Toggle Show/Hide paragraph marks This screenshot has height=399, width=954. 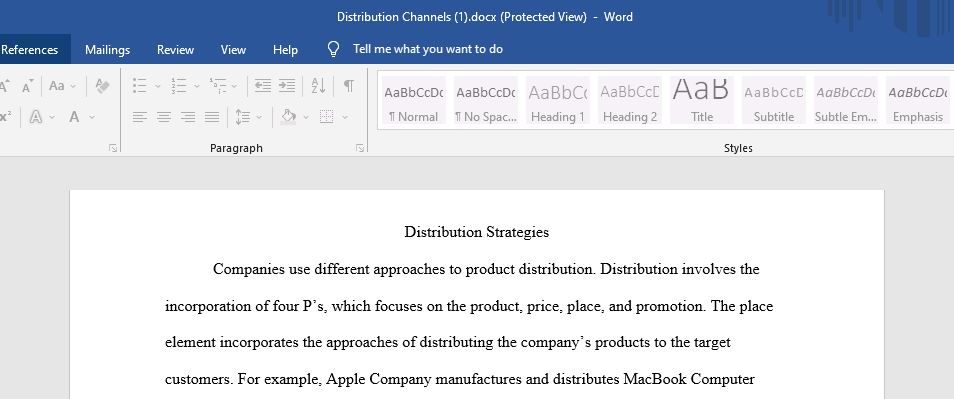tap(349, 86)
